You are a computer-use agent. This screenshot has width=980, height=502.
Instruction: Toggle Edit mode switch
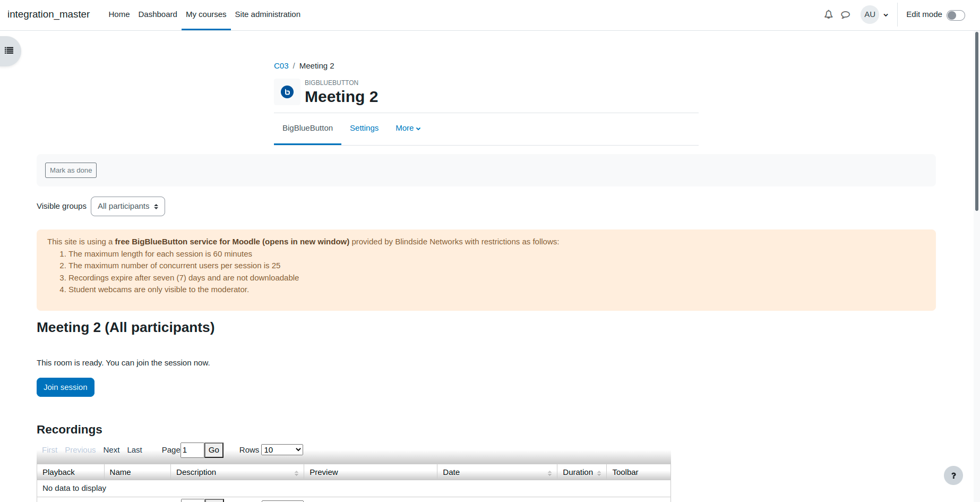956,15
